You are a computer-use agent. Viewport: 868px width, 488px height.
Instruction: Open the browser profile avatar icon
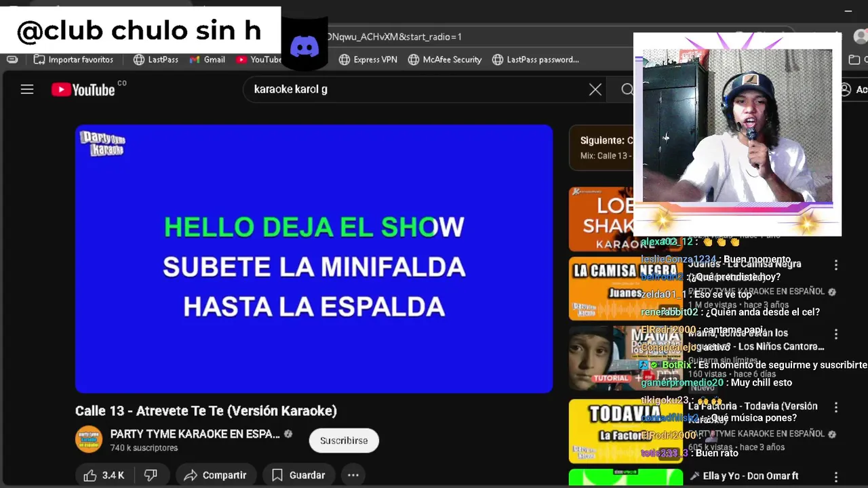click(861, 37)
